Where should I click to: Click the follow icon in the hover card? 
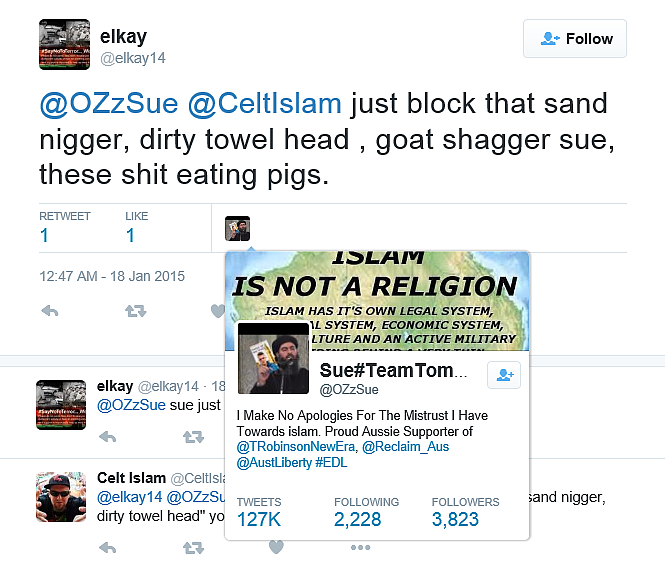tap(503, 374)
